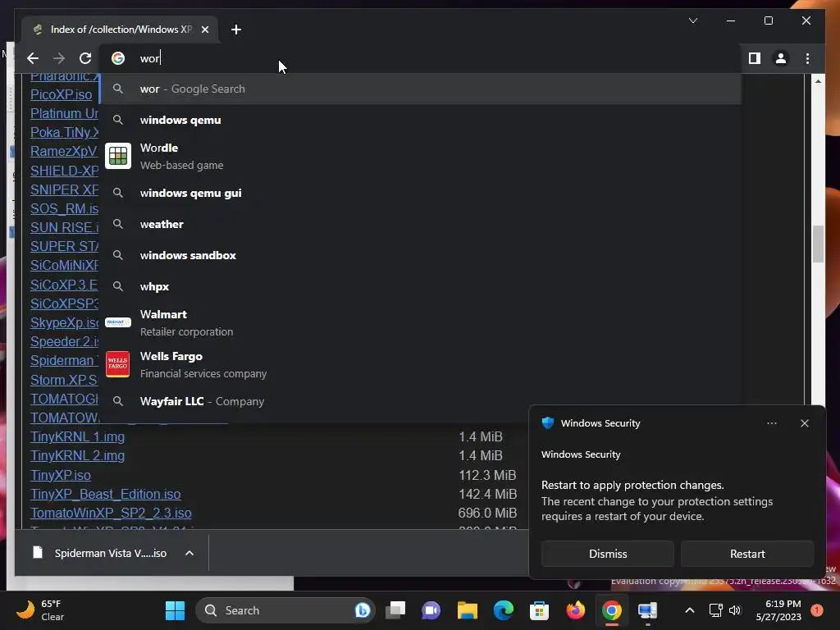The height and width of the screenshot is (630, 840).
Task: Close the Index of /collection tab
Action: click(204, 30)
